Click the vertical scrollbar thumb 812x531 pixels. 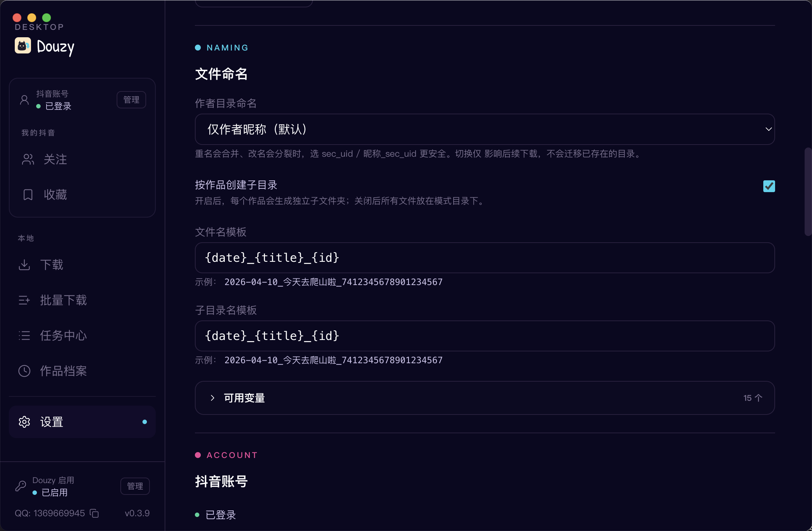click(x=808, y=192)
